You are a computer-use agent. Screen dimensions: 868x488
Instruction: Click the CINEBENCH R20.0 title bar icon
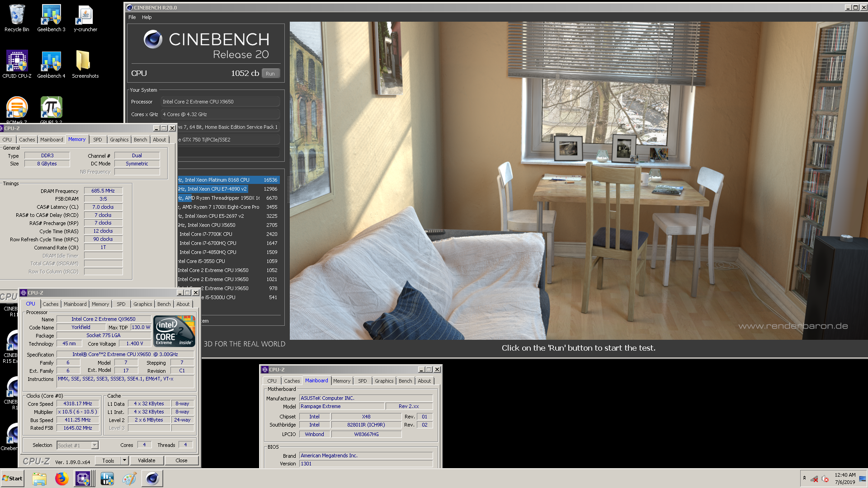click(x=129, y=8)
